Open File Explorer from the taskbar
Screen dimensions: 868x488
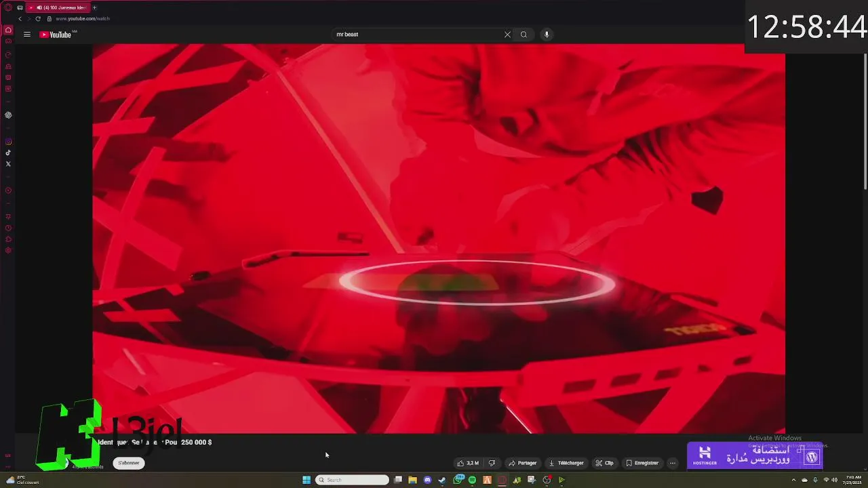coord(412,480)
